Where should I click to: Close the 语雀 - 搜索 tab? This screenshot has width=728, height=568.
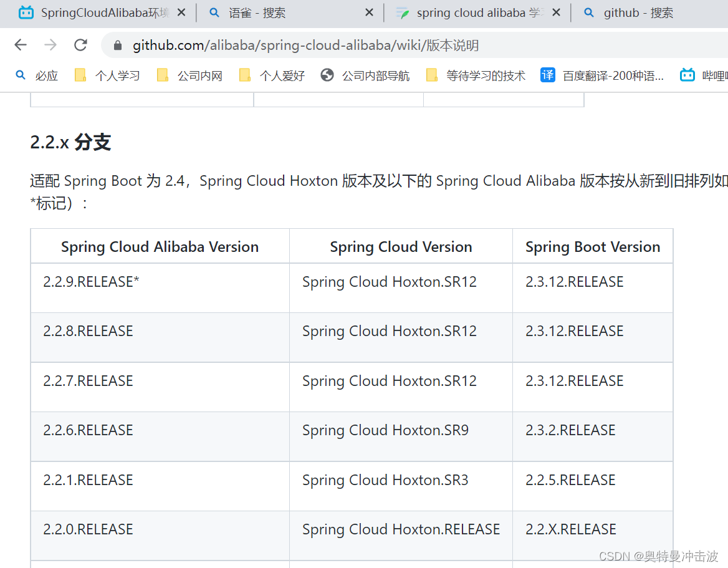(x=369, y=12)
